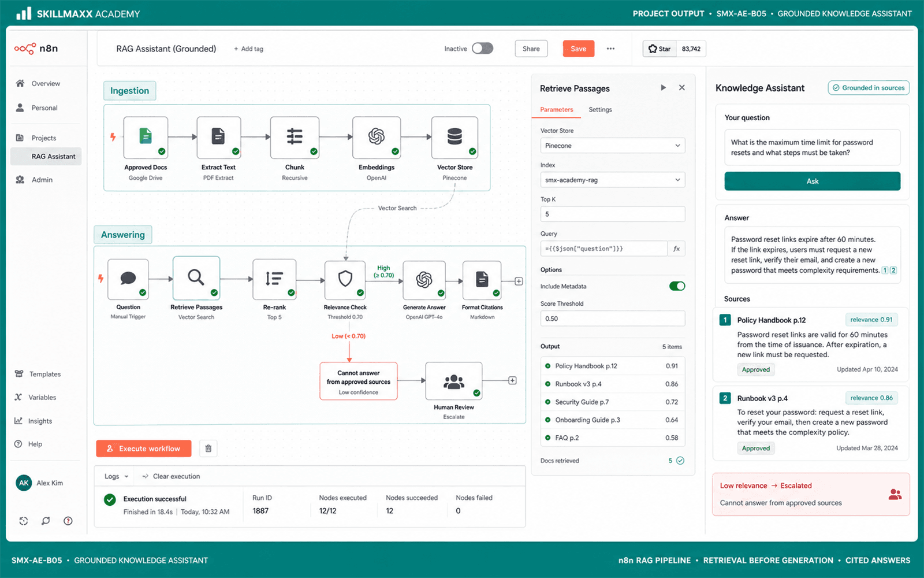Click the Score Threshold input field

[613, 318]
